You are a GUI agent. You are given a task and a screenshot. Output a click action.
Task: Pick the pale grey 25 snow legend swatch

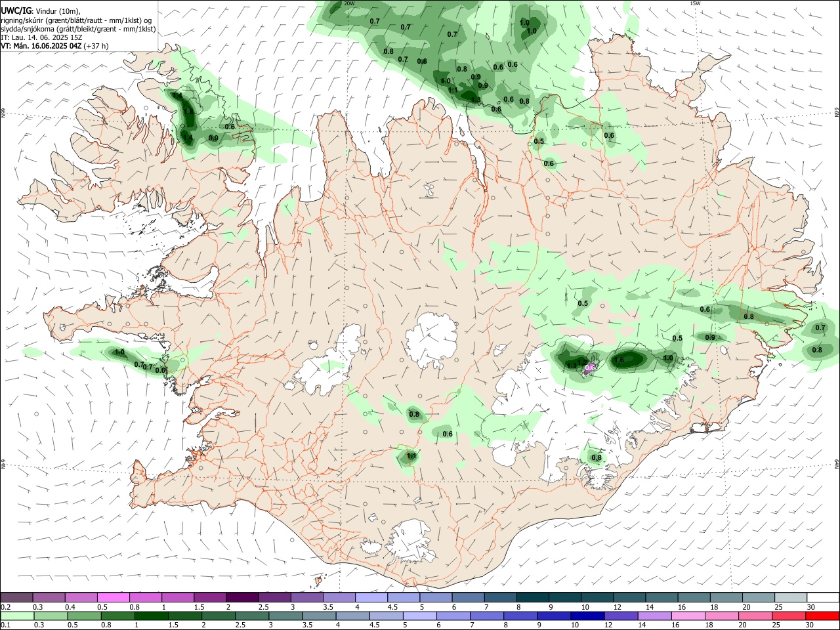[x=791, y=597]
